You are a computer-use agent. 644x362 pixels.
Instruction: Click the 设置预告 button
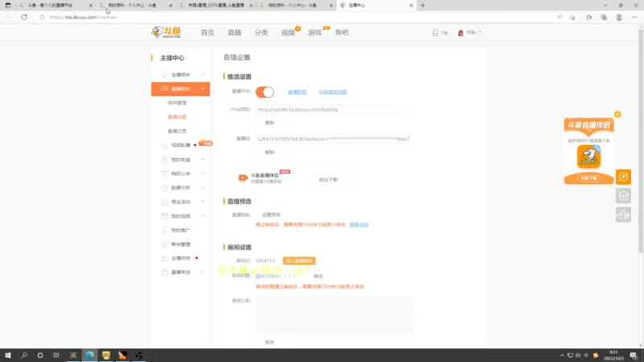pos(271,215)
